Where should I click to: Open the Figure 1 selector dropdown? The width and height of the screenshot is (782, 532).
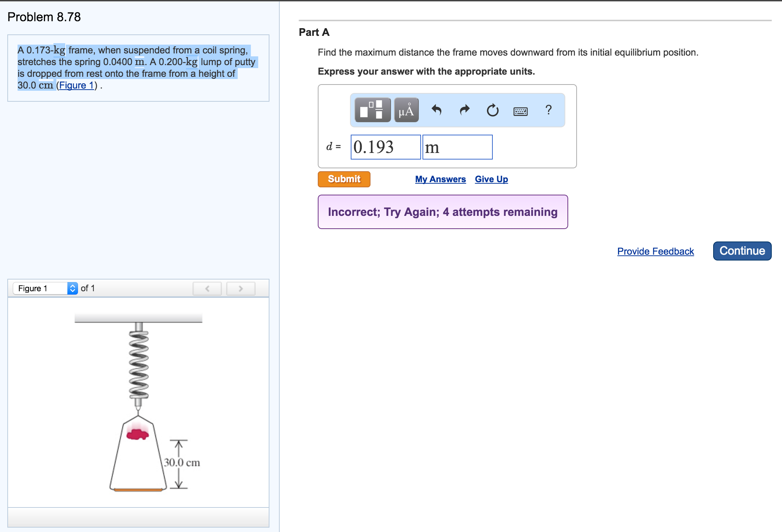point(45,288)
